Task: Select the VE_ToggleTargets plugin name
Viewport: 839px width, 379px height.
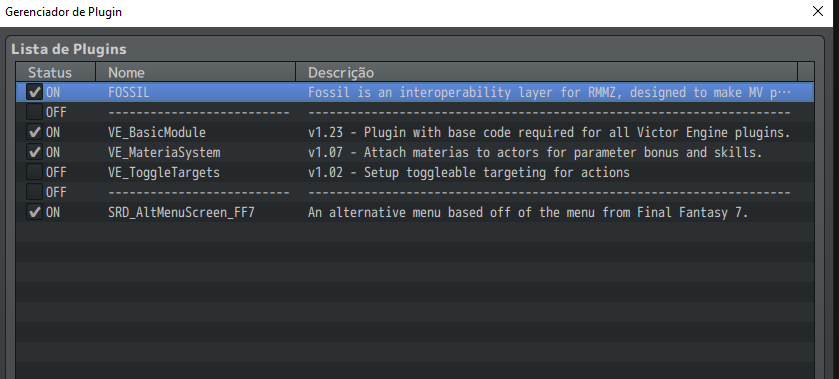Action: point(164,173)
